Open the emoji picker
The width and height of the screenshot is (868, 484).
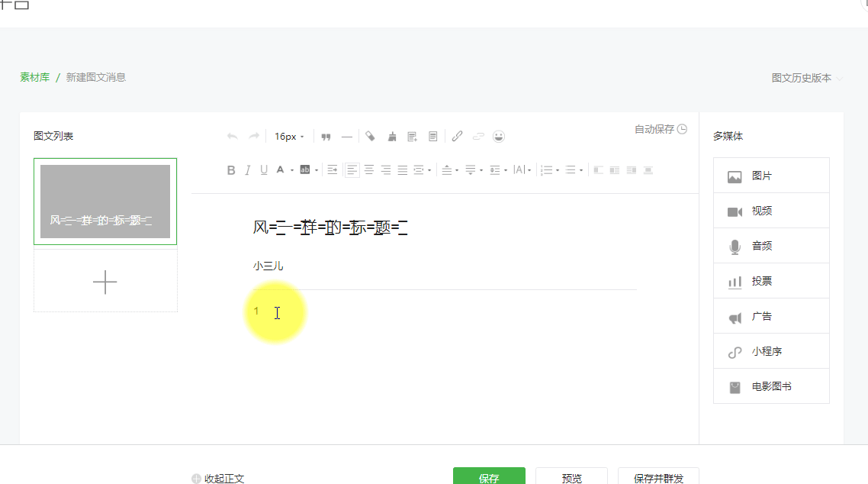[499, 136]
